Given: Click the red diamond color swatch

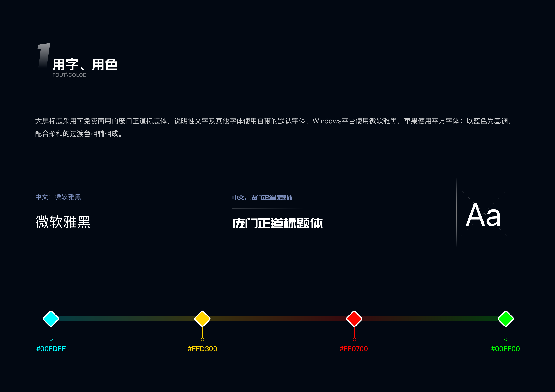Looking at the screenshot, I should [354, 319].
